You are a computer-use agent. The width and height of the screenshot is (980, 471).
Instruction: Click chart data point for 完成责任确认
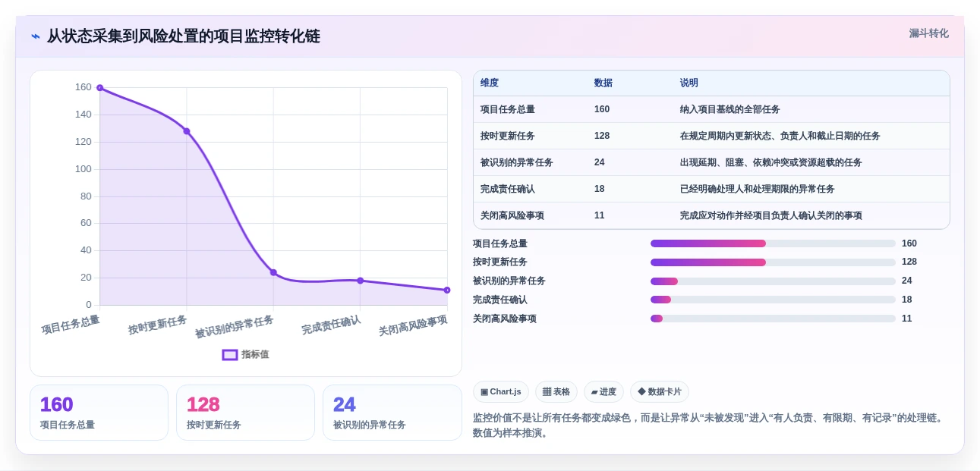pyautogui.click(x=361, y=281)
